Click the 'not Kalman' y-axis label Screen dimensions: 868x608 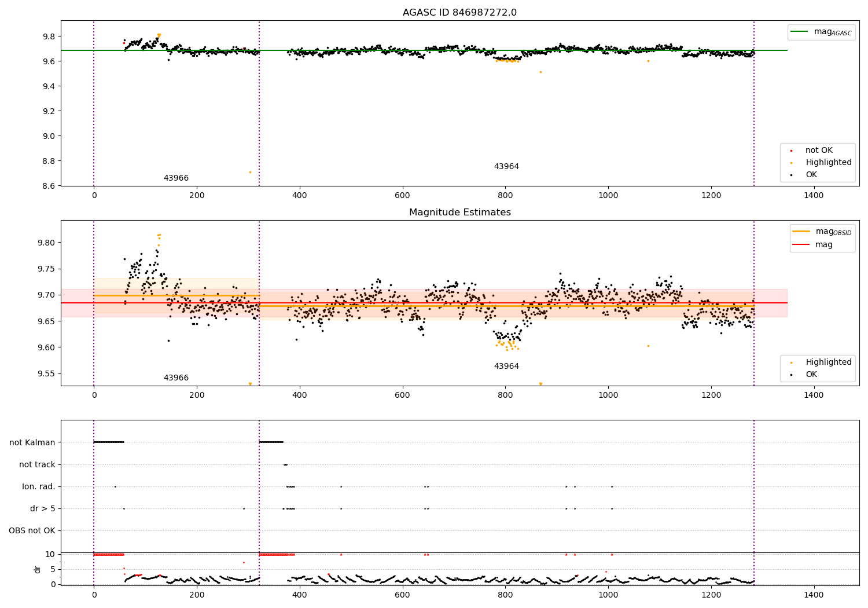(x=32, y=442)
